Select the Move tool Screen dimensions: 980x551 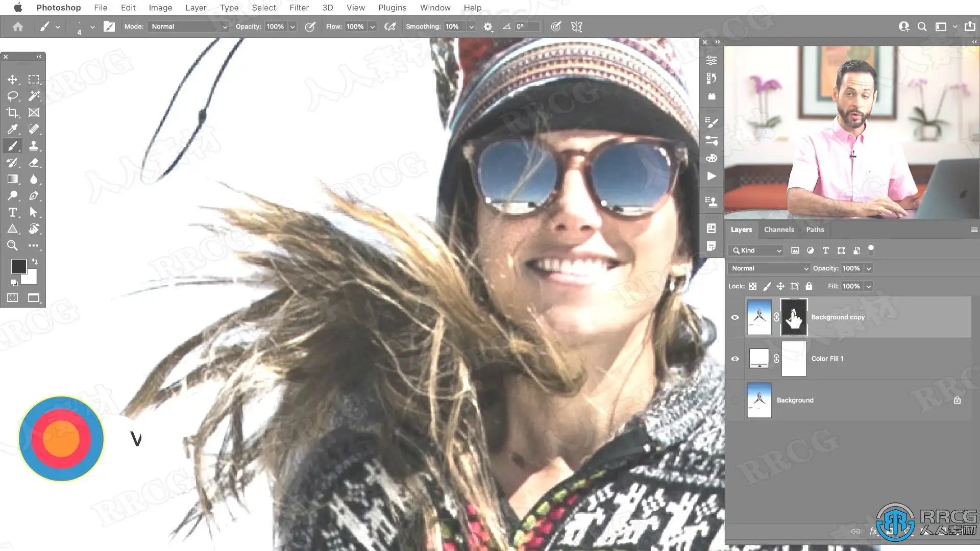pyautogui.click(x=13, y=80)
